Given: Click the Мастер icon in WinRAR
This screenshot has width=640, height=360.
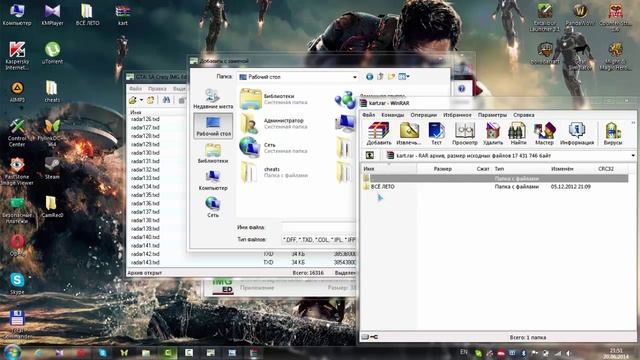Looking at the screenshot, I should 544,133.
